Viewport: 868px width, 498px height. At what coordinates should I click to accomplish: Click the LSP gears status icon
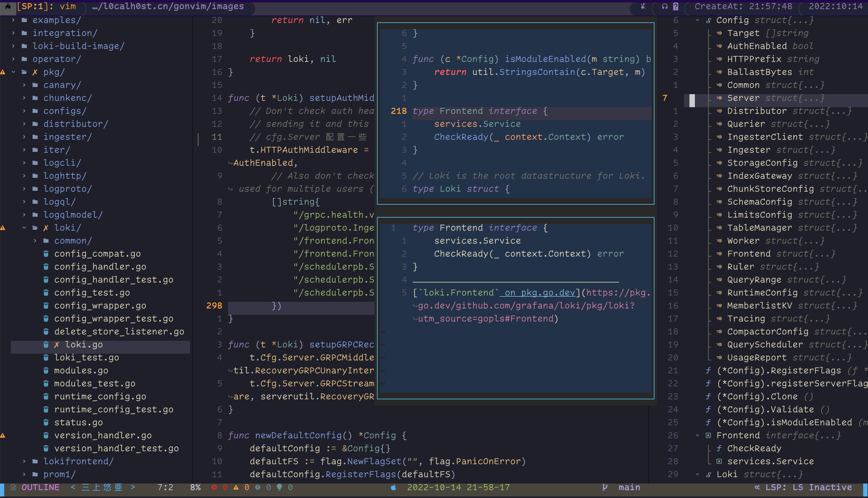pyautogui.click(x=757, y=487)
